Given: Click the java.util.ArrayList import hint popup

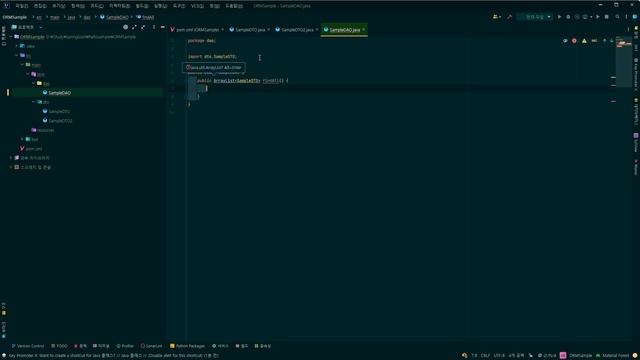Looking at the screenshot, I should [x=214, y=68].
